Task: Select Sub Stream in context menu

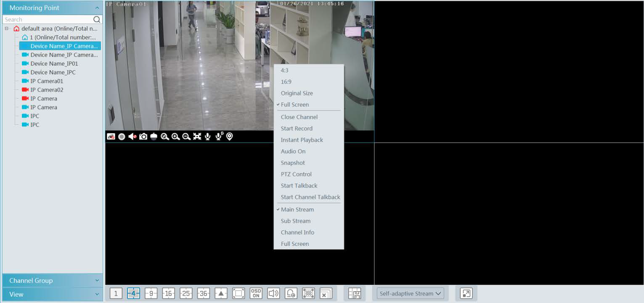Action: tap(296, 221)
